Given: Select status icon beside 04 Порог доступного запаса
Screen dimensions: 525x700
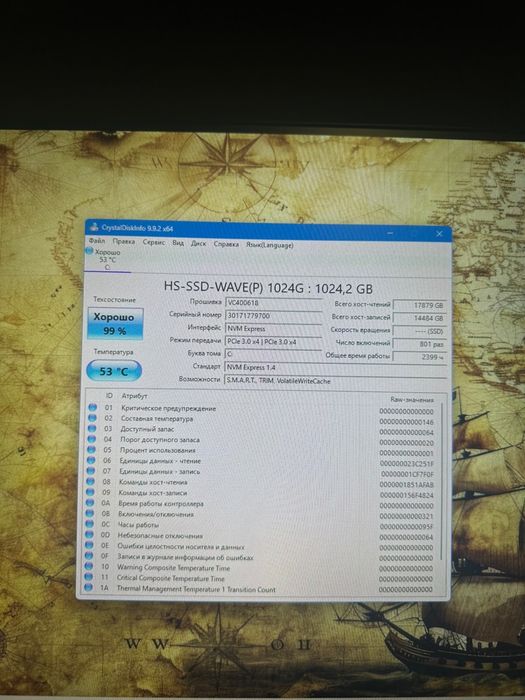Looking at the screenshot, I should [x=92, y=439].
